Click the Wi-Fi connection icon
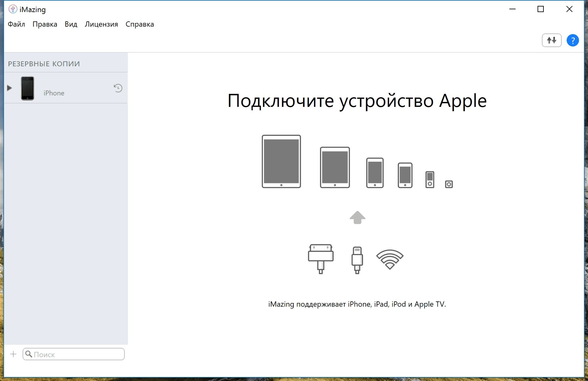588x381 pixels. click(390, 259)
